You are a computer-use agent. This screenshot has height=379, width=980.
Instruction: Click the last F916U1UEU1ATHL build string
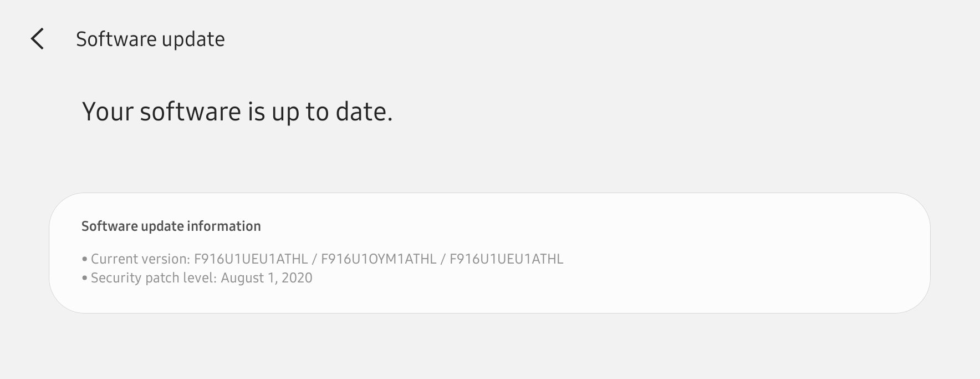(506, 259)
